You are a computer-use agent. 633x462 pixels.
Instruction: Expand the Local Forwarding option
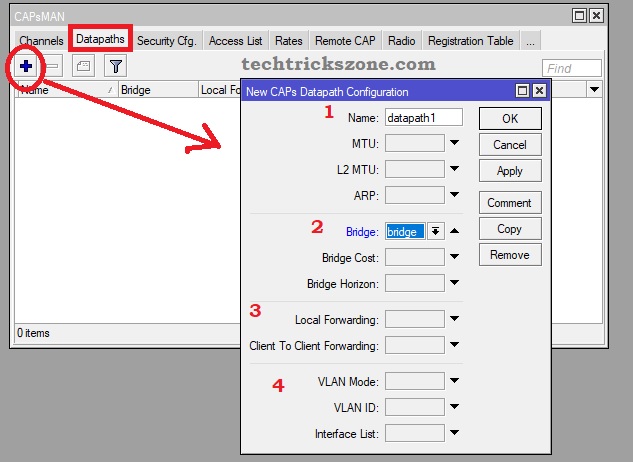pyautogui.click(x=454, y=319)
